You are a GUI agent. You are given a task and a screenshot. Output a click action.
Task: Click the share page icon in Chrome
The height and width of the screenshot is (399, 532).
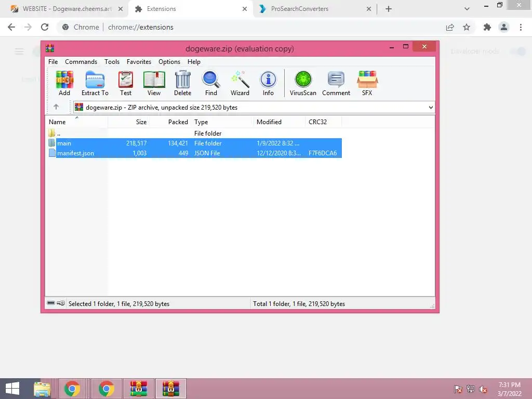click(x=450, y=27)
